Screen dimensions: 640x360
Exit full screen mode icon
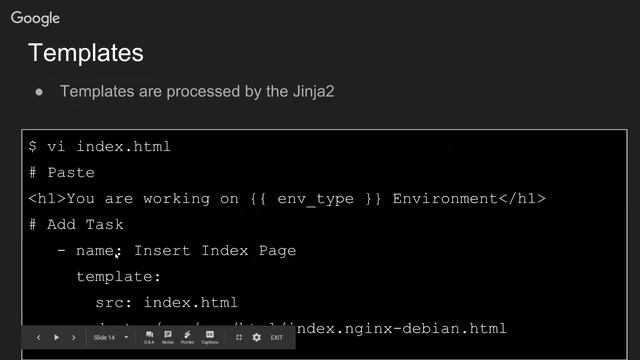click(239, 338)
